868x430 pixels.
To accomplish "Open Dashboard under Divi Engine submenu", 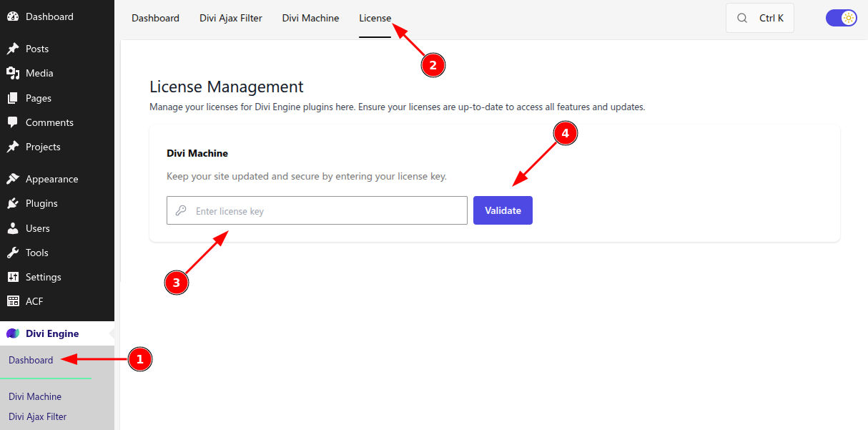I will pyautogui.click(x=31, y=360).
